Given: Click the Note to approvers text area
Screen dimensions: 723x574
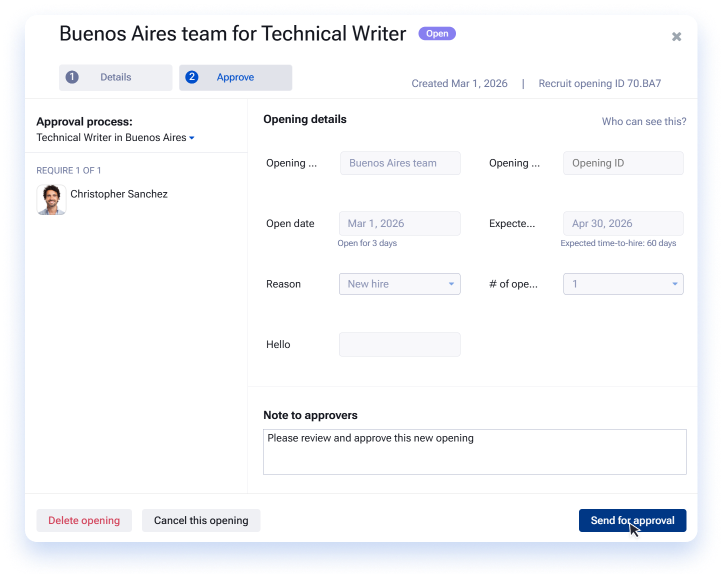Looking at the screenshot, I should tap(474, 452).
